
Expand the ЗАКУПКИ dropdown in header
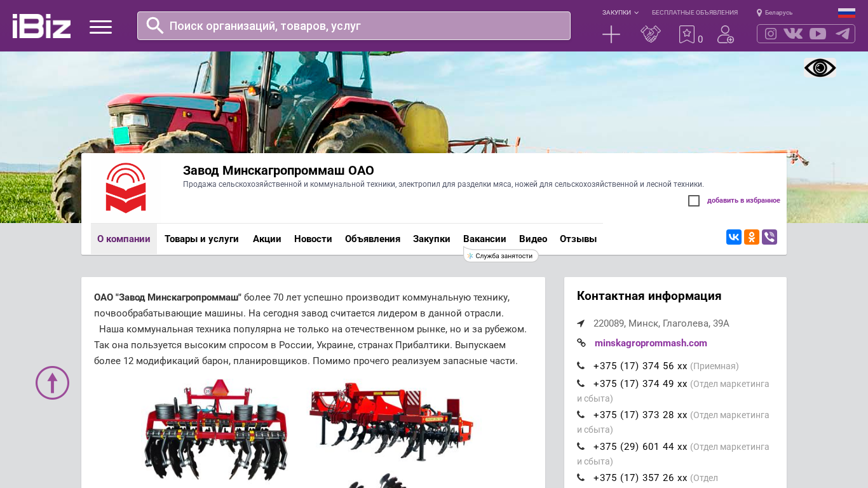click(x=620, y=13)
